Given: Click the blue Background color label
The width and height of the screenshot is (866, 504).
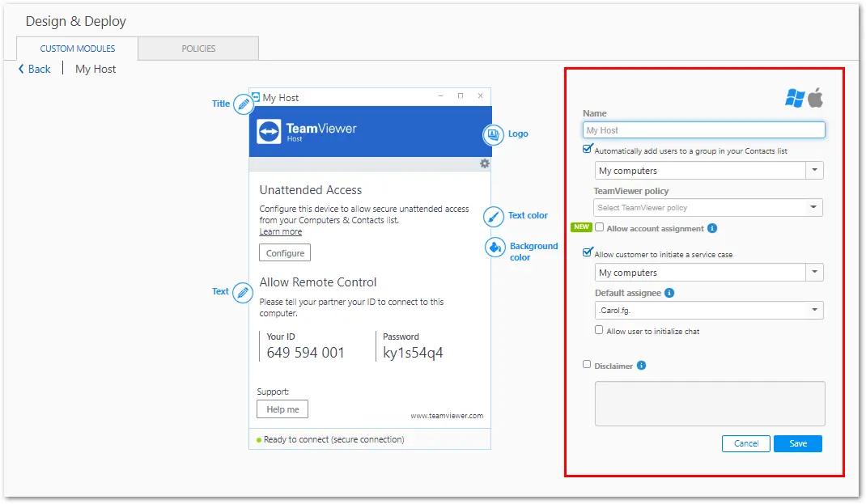Looking at the screenshot, I should (533, 252).
